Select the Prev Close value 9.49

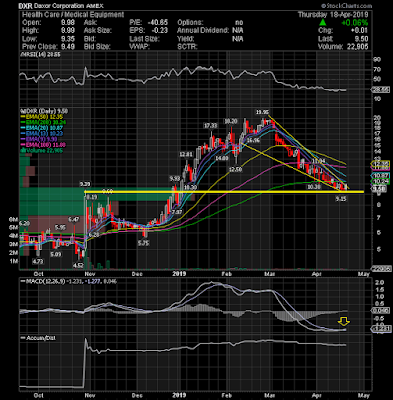pos(68,47)
